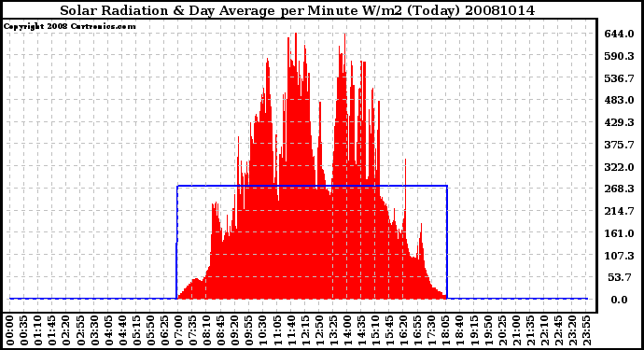Screen dimensions: 644x350
Task: Click the 11:40 time label
Action: click(291, 330)
